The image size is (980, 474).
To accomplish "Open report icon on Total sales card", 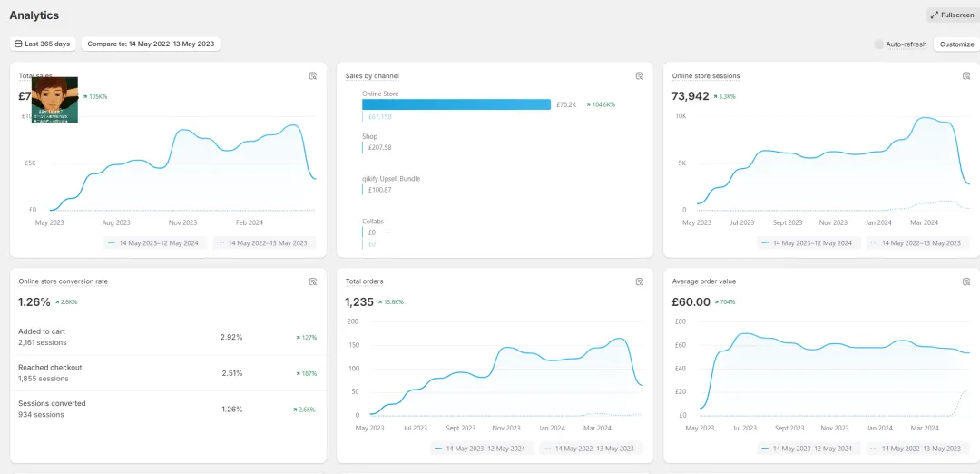I will point(313,76).
